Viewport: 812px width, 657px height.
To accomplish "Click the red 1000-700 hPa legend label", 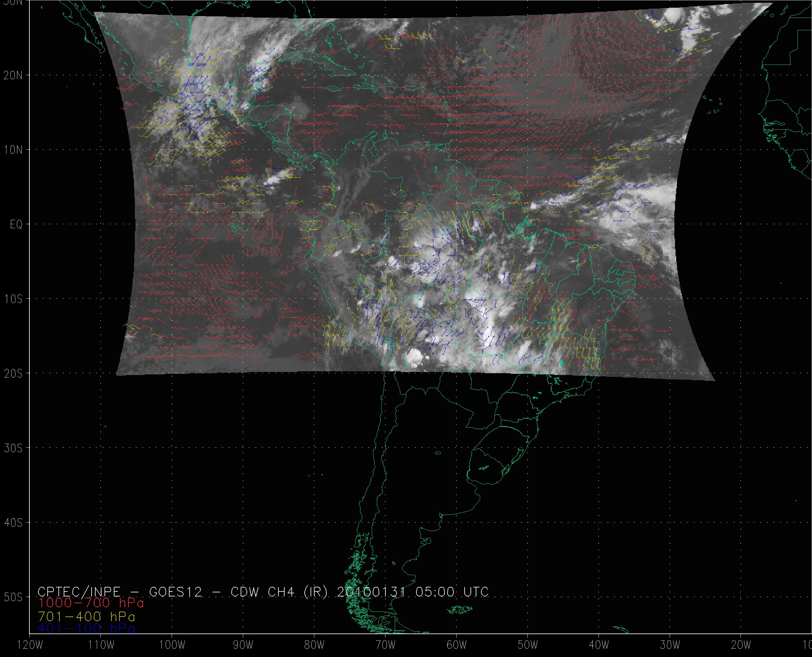I will (x=91, y=603).
